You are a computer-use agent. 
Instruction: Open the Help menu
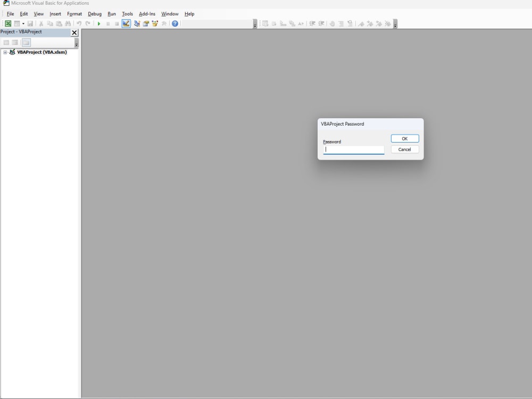tap(189, 14)
